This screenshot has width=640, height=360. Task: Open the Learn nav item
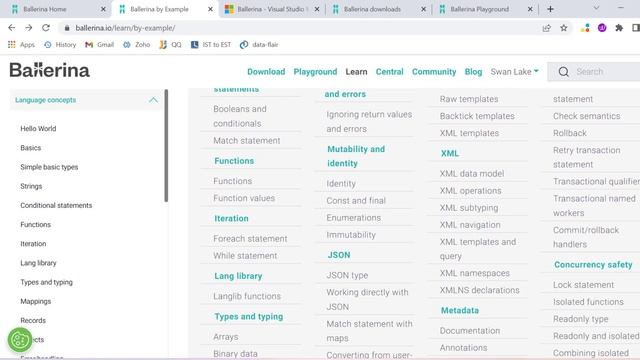[x=356, y=71]
